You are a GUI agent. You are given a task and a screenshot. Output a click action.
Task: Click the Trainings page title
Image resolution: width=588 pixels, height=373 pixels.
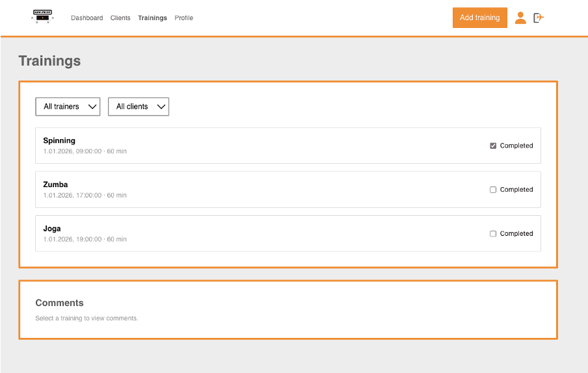49,61
